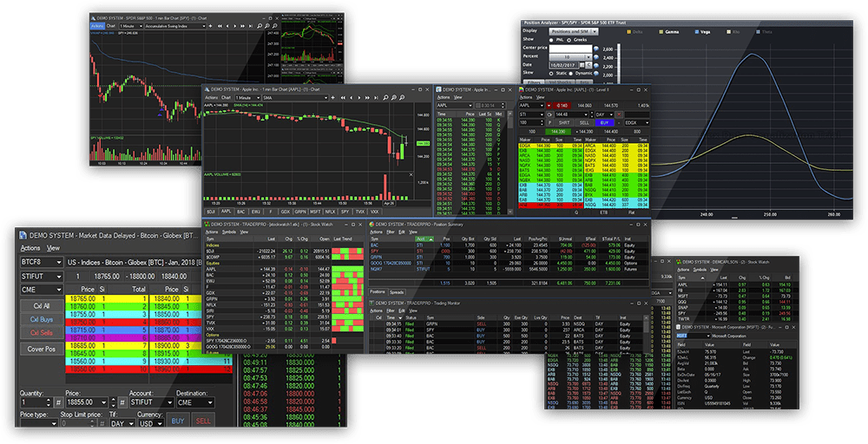Image resolution: width=868 pixels, height=444 pixels.
Task: Open the Tif DAY dropdown in Bitcoin window
Action: coord(122,423)
